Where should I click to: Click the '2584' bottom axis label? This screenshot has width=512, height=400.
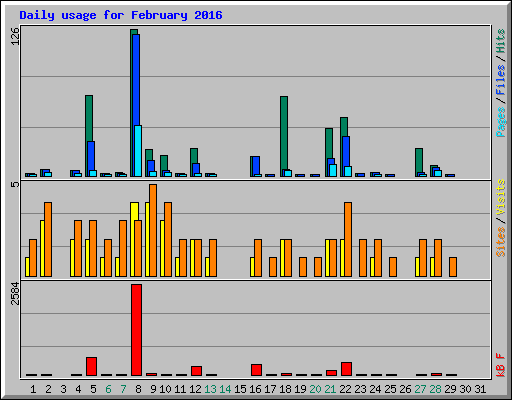(15, 294)
